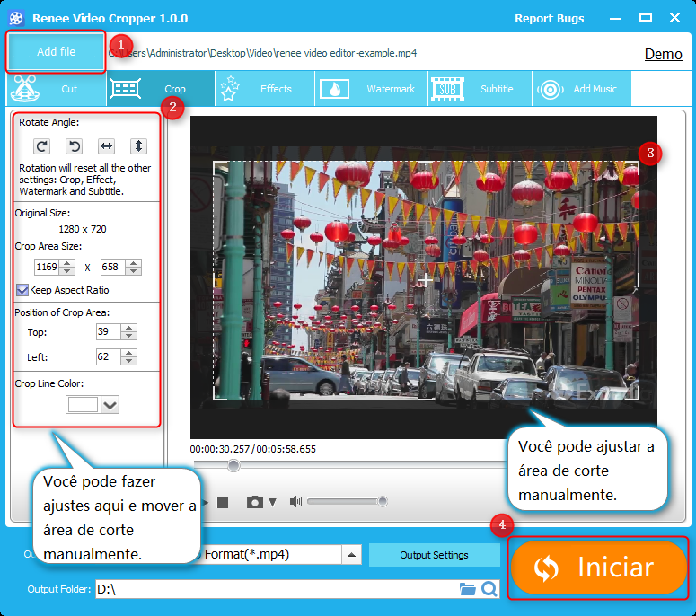Toggle Keep Aspect Ratio checkbox
Image resolution: width=696 pixels, height=616 pixels.
click(x=22, y=290)
